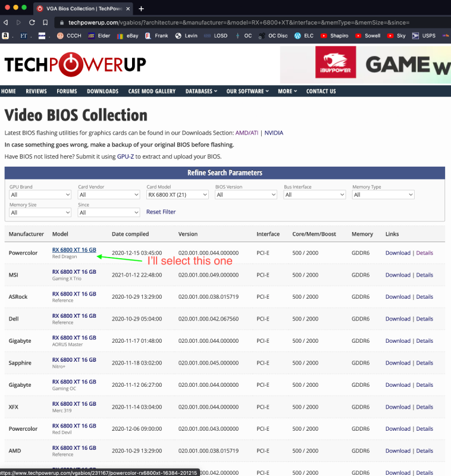
Task: View Details for the Dell Reference BIOS
Action: coord(424,319)
